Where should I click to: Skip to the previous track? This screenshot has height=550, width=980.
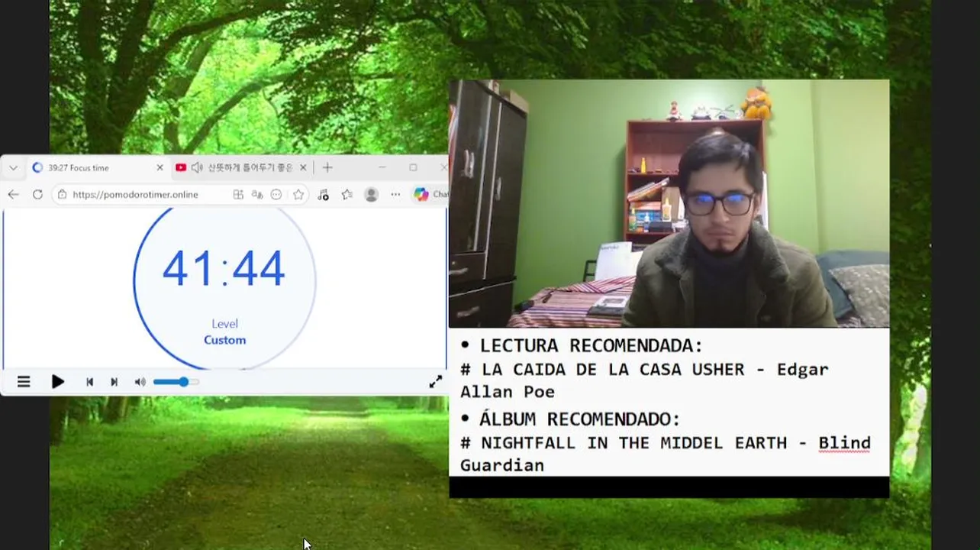point(89,382)
